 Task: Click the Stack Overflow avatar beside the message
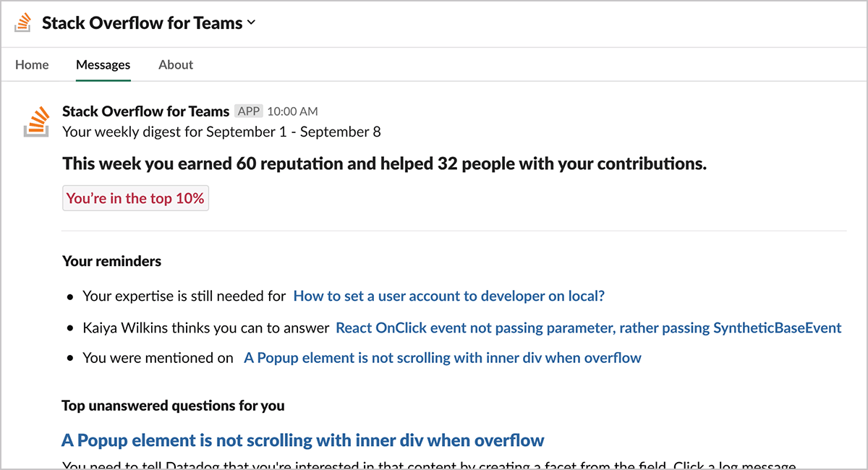[36, 121]
